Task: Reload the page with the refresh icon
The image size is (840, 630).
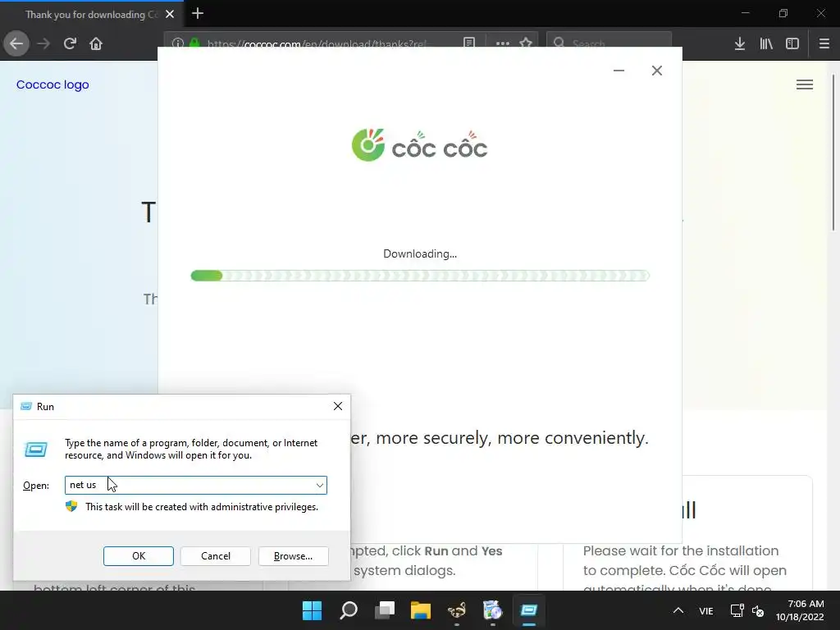Action: point(70,43)
